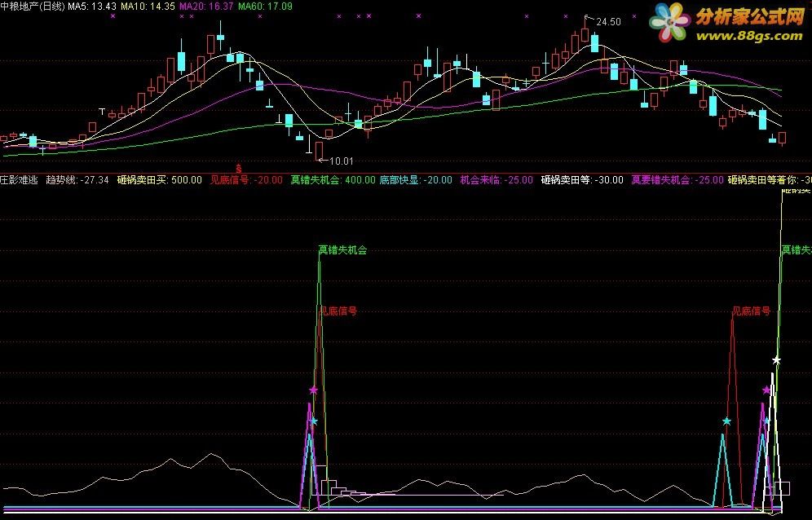Click the chart title 中粮地产(日线)

click(x=33, y=7)
